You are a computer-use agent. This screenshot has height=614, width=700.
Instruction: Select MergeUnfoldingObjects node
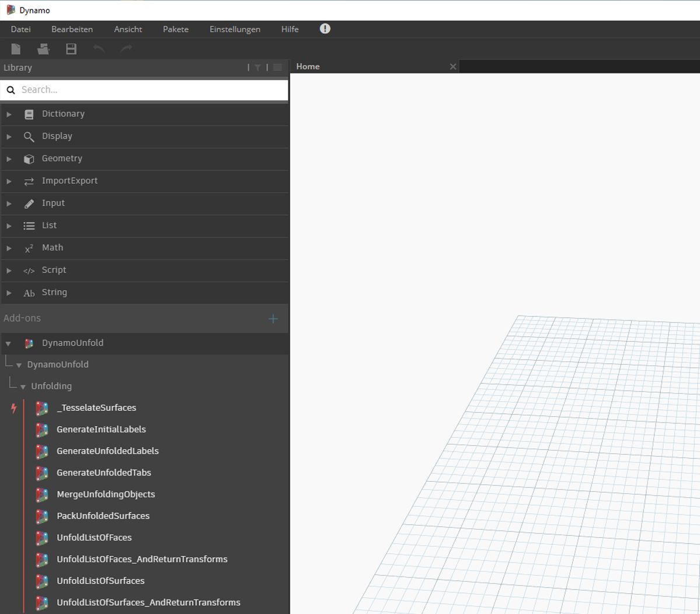[106, 494]
